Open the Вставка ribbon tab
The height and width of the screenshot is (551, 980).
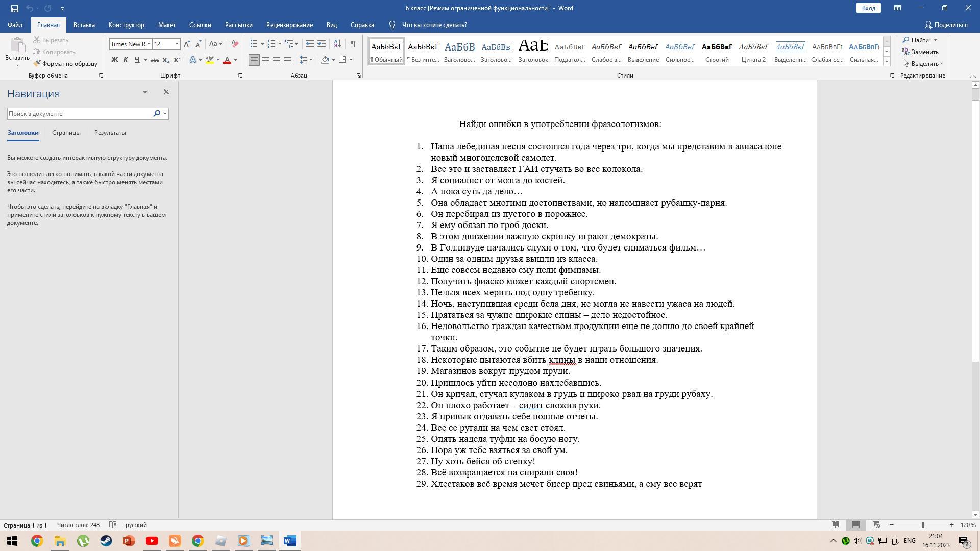click(84, 24)
